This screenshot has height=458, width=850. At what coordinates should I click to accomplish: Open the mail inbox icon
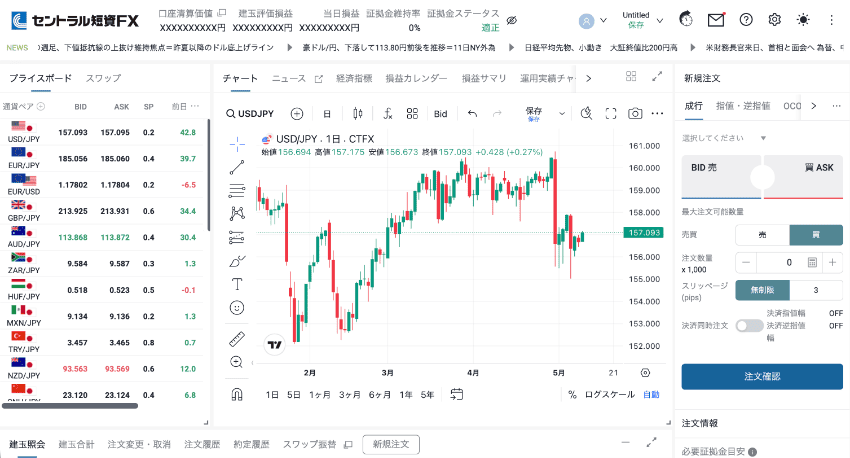point(716,20)
